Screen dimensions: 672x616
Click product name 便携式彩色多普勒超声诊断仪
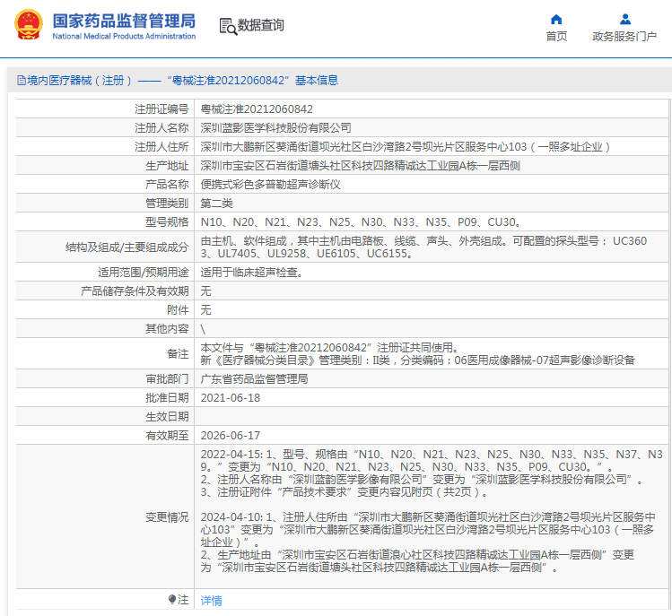[269, 184]
